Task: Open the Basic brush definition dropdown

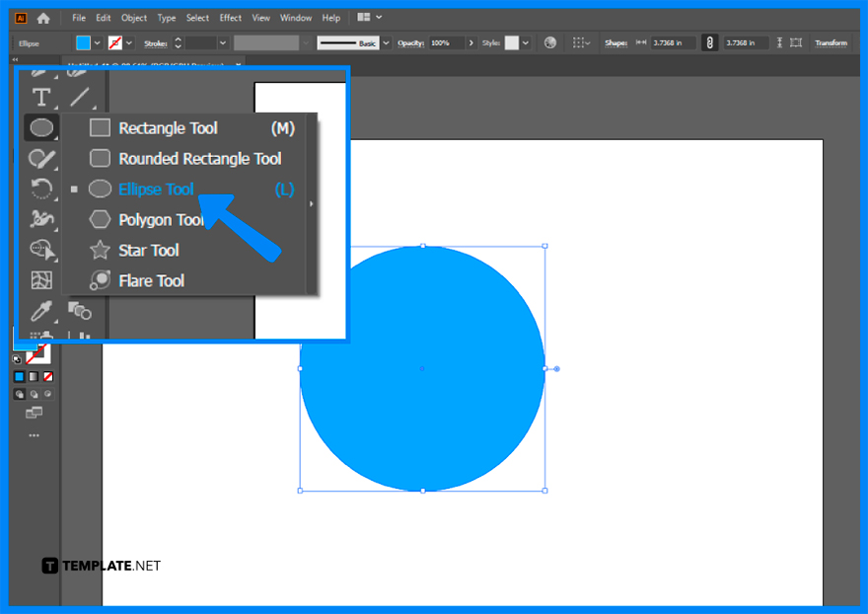Action: click(x=386, y=42)
